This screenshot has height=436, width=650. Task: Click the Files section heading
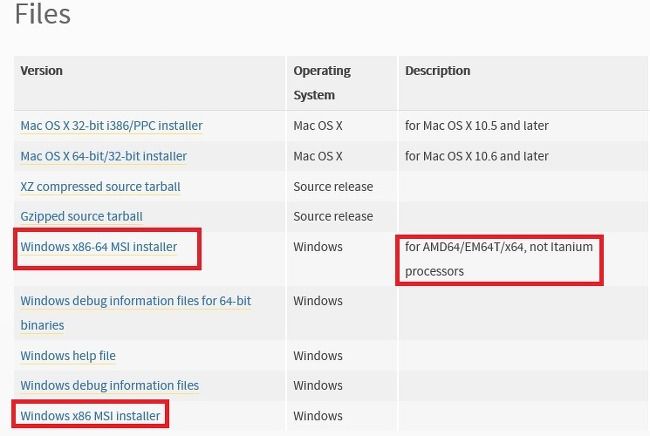(x=43, y=14)
